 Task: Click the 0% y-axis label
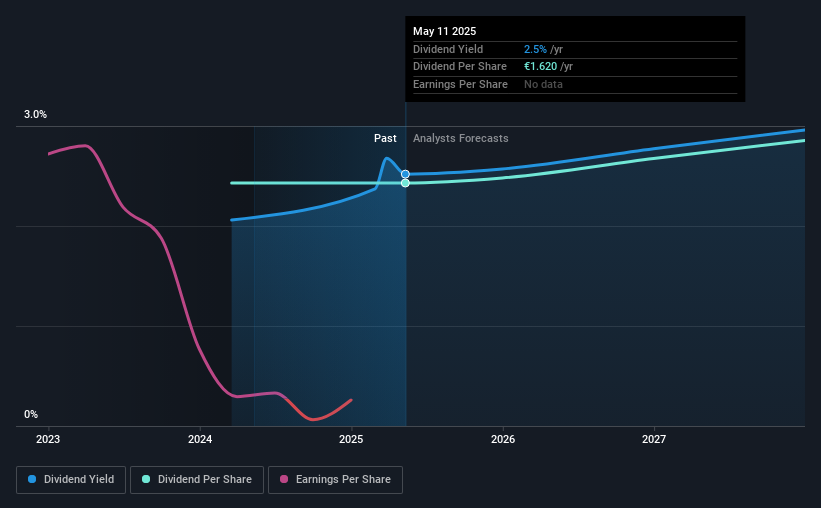pos(31,414)
